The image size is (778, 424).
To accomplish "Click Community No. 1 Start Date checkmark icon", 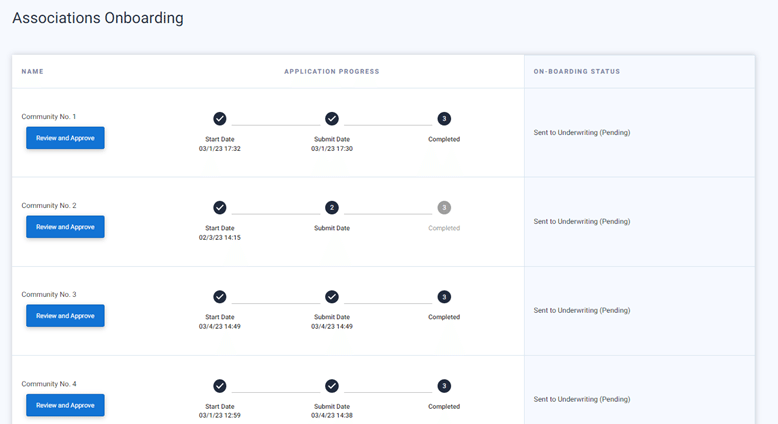I will click(x=220, y=119).
